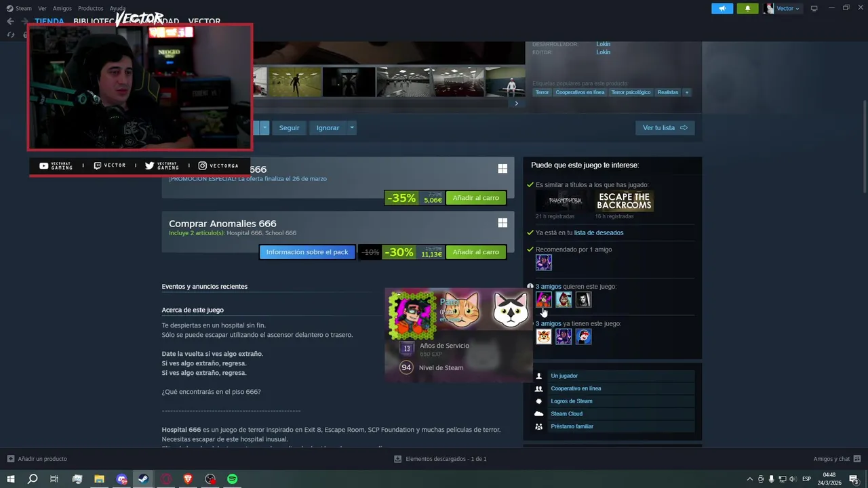Open Información sobre el pack
The image size is (868, 488).
pyautogui.click(x=307, y=252)
